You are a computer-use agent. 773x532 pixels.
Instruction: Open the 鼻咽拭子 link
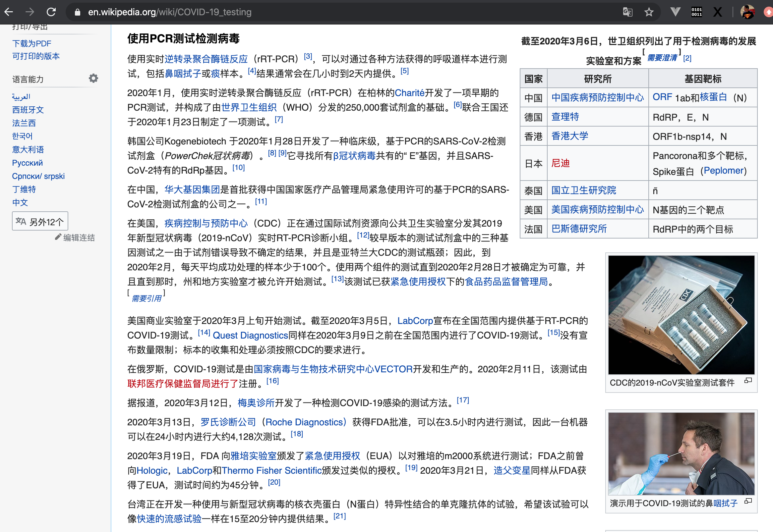click(183, 74)
